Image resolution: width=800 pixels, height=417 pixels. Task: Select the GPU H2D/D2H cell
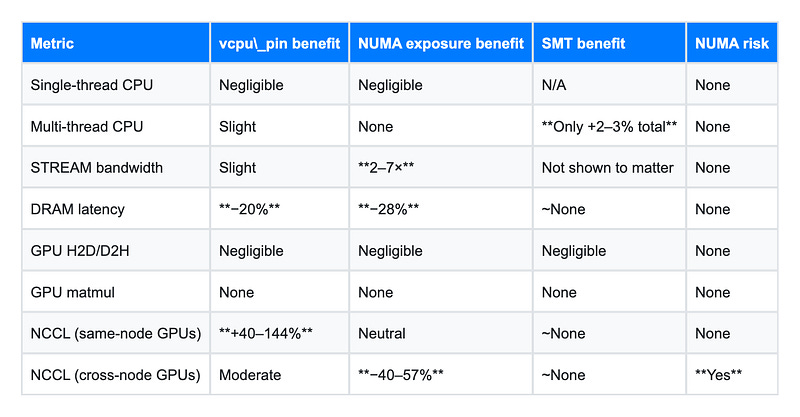116,251
